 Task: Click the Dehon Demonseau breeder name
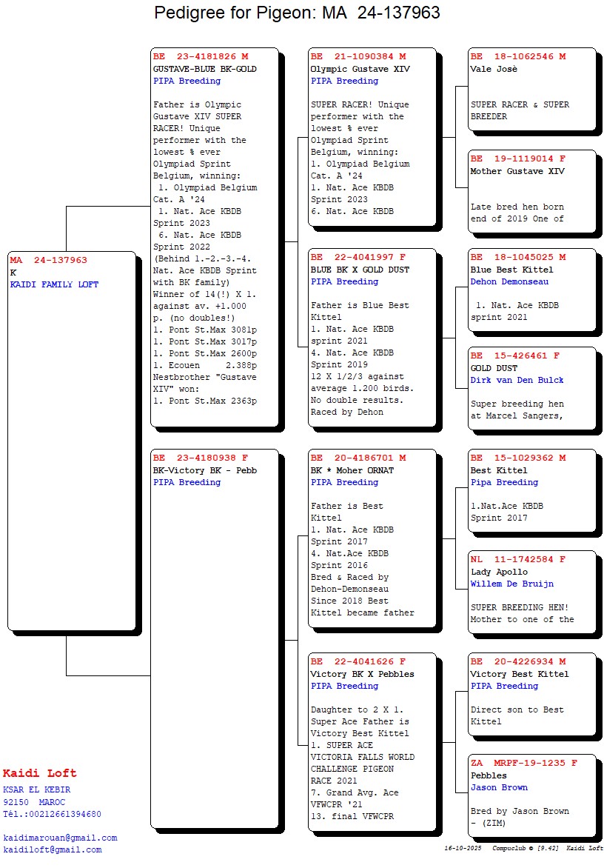[x=509, y=281]
